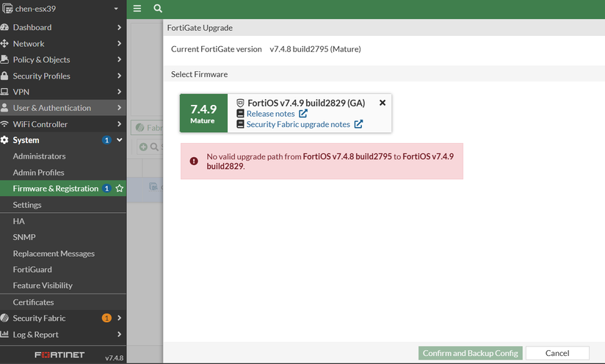The height and width of the screenshot is (364, 605).
Task: Click the Security Profiles lock icon
Action: pos(4,76)
